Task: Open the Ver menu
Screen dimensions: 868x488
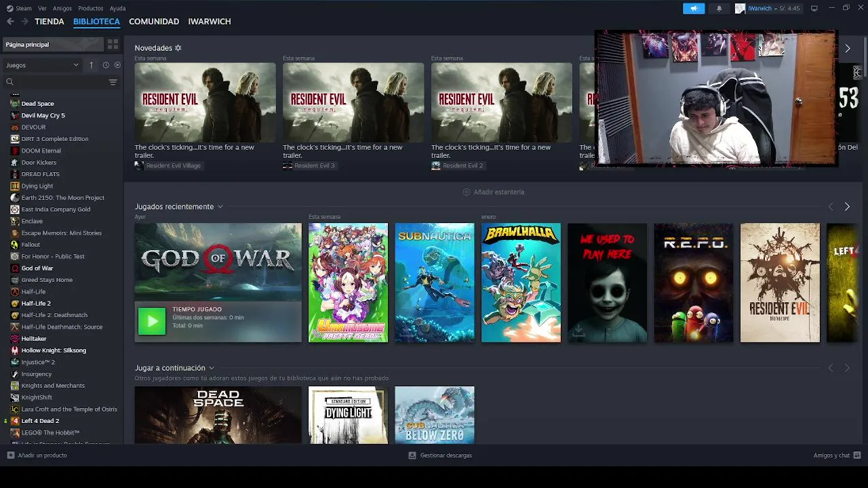Action: (43, 8)
